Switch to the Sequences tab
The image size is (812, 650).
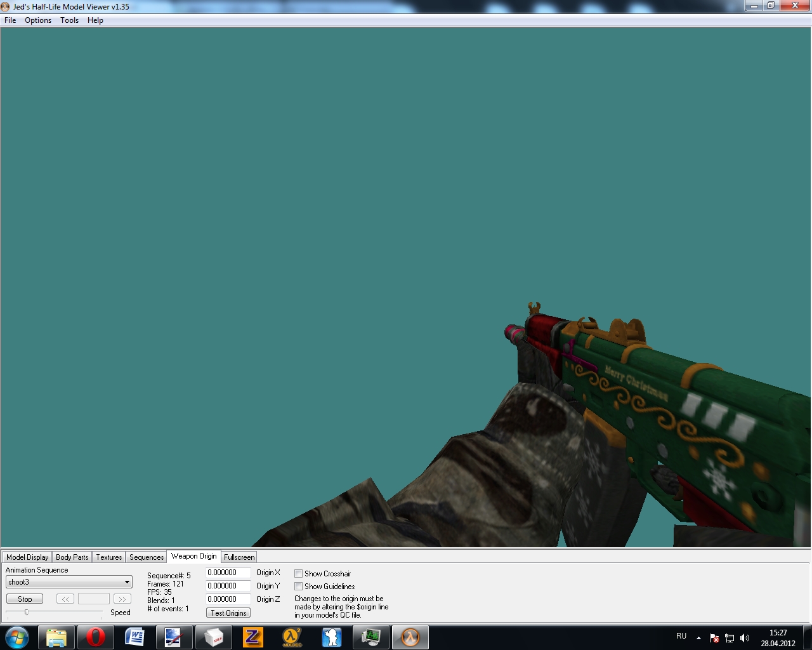pos(147,557)
